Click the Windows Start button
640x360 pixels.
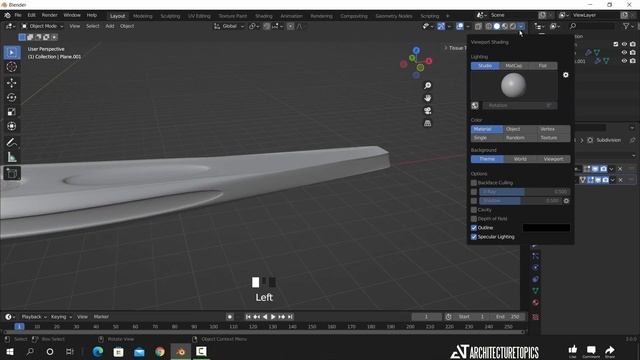pos(10,351)
